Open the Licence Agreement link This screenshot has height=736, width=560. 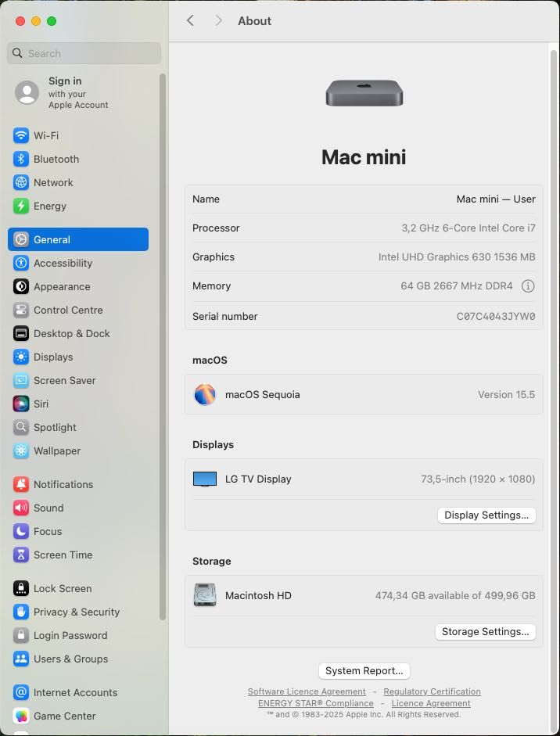[x=431, y=703]
